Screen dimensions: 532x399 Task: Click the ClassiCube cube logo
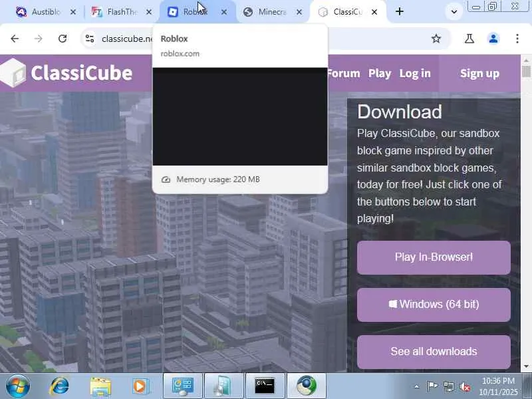pyautogui.click(x=13, y=72)
